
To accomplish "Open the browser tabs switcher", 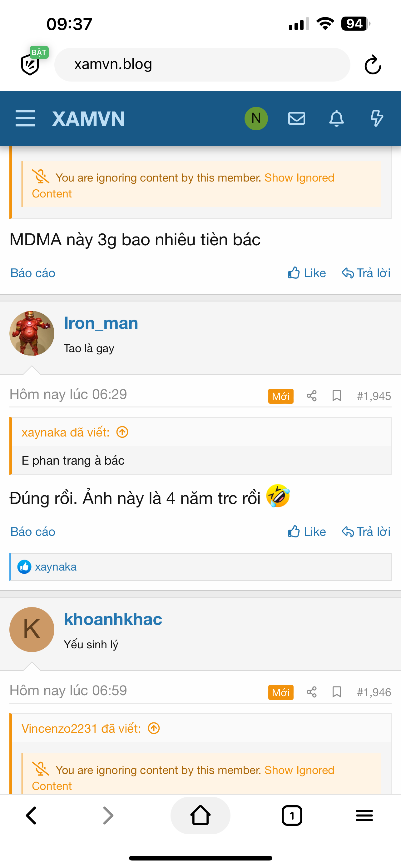I will 292,816.
